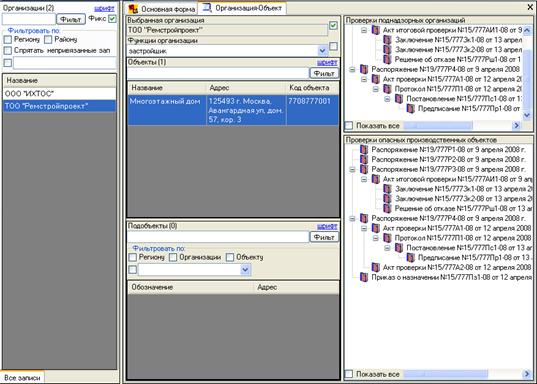Click Постановление Пс1-08 icon in hazardous objects tree
This screenshot has height=384, width=537.
coord(399,248)
